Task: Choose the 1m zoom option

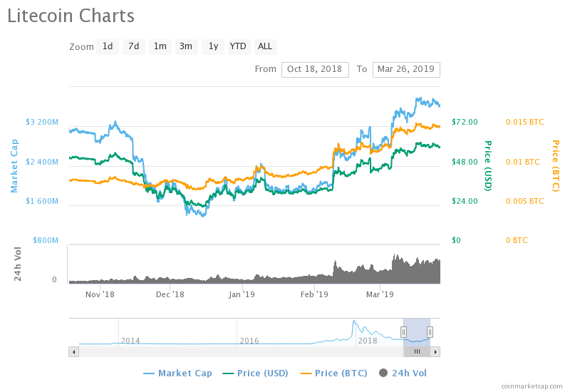Action: pyautogui.click(x=160, y=46)
